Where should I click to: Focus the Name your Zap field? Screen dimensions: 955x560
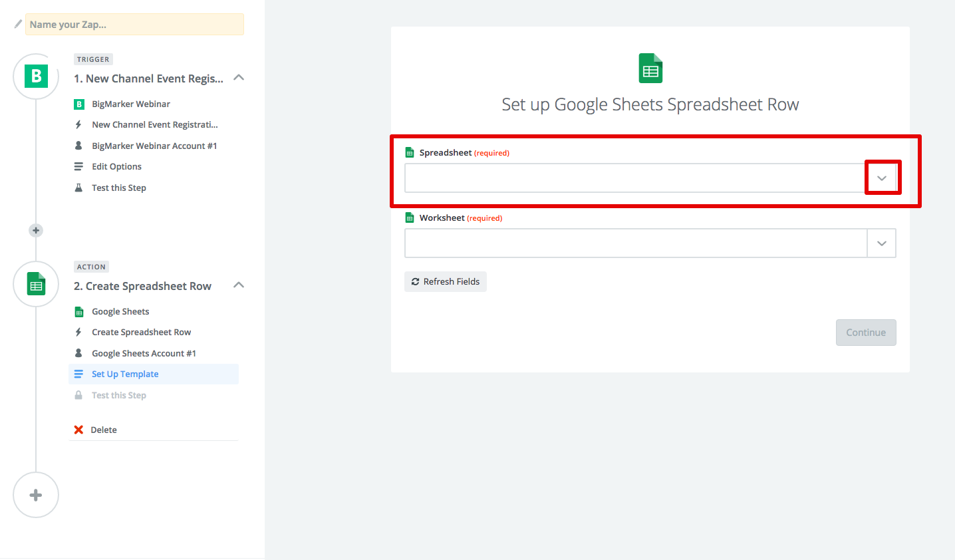[x=134, y=25]
